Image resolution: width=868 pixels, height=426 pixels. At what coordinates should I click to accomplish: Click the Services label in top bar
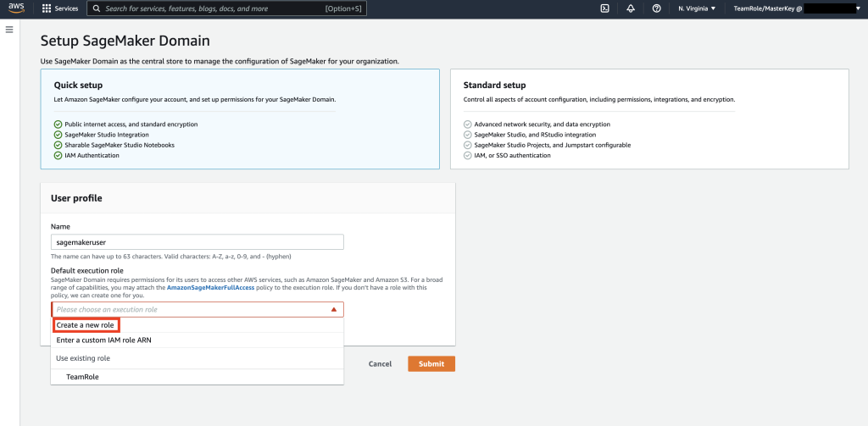click(x=66, y=8)
